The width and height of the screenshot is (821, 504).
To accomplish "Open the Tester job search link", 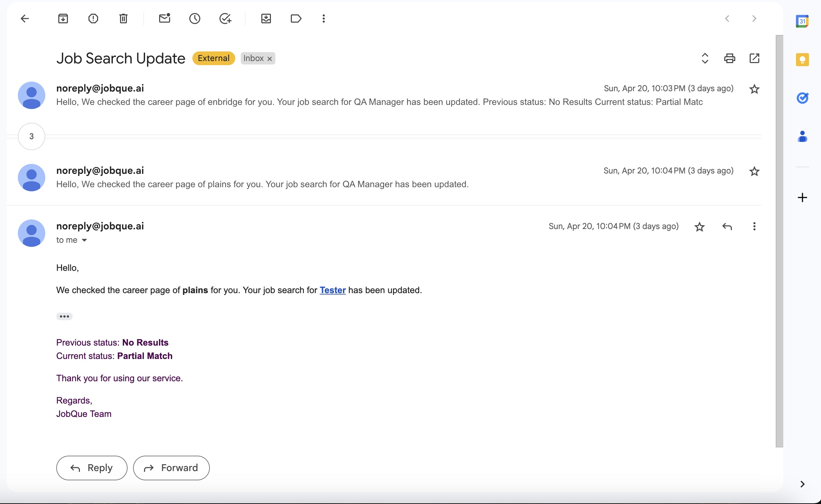I will tap(333, 290).
